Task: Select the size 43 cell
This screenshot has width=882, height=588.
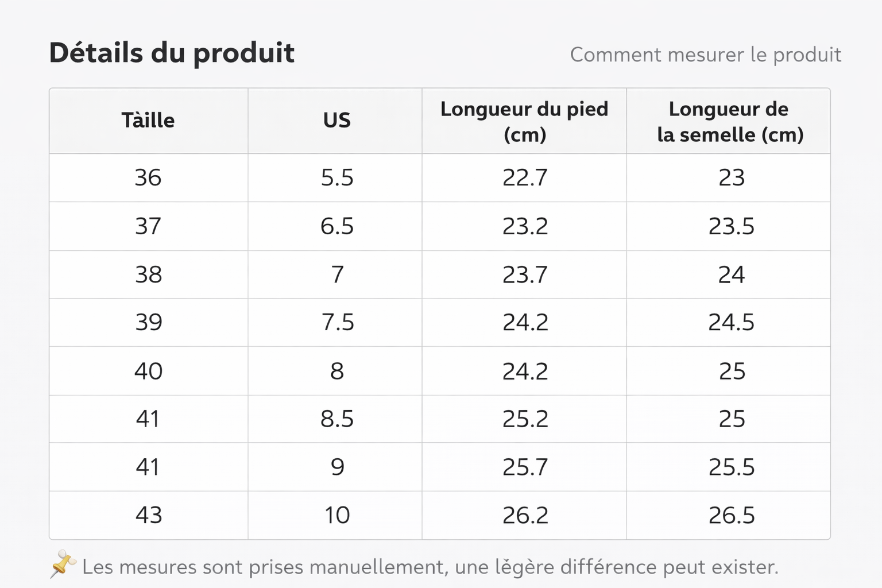Action: pos(148,515)
